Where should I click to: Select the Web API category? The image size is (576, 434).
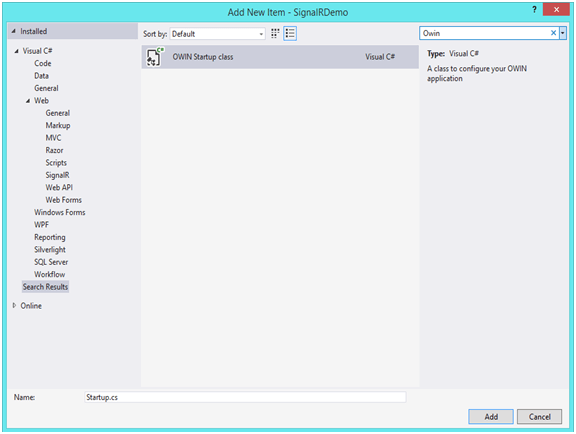[x=59, y=187]
